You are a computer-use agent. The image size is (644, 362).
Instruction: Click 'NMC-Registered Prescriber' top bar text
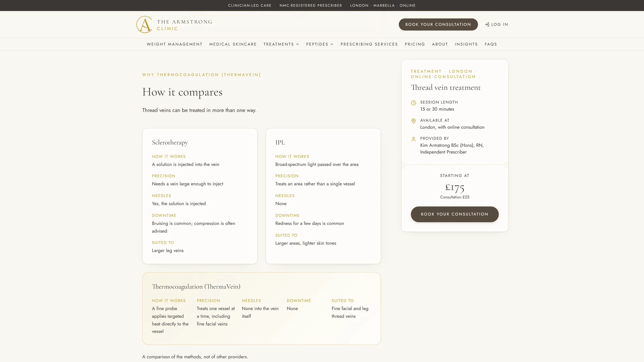click(311, 5)
